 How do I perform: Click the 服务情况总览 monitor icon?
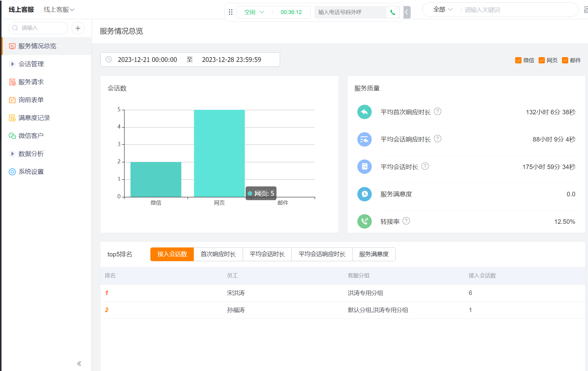12,46
